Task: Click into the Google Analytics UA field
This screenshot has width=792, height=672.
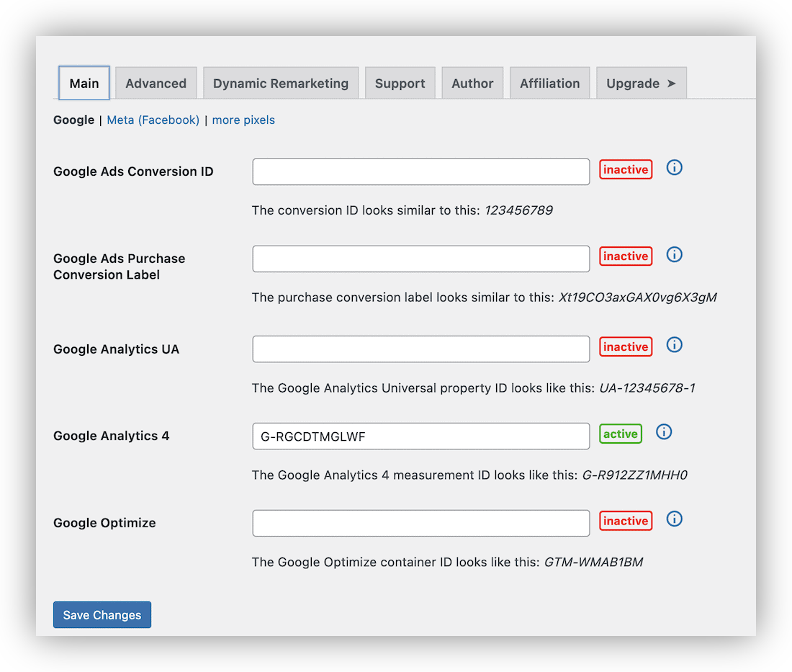Action: click(420, 349)
